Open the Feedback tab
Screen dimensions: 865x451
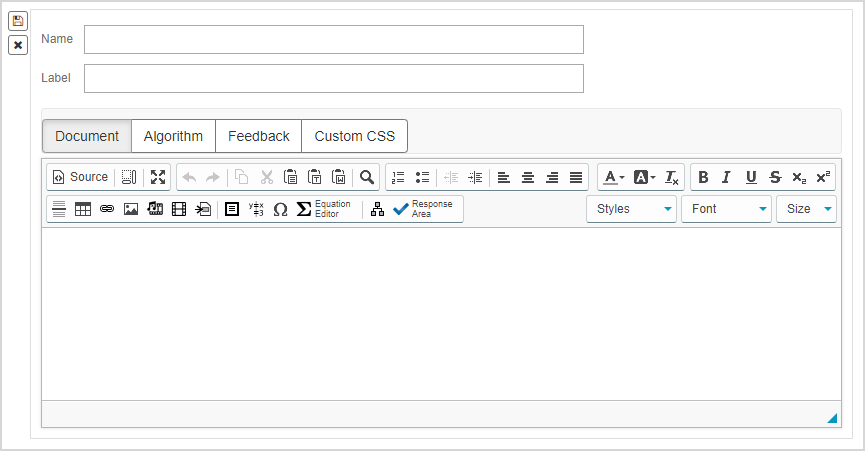(x=258, y=136)
